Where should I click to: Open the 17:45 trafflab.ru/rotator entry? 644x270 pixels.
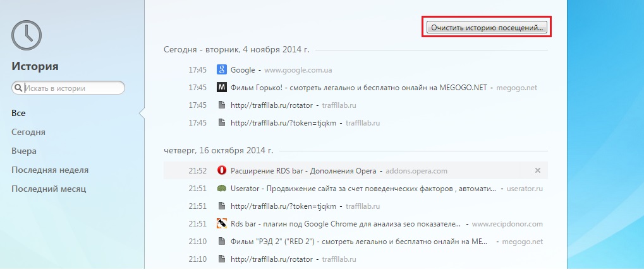pyautogui.click(x=272, y=105)
